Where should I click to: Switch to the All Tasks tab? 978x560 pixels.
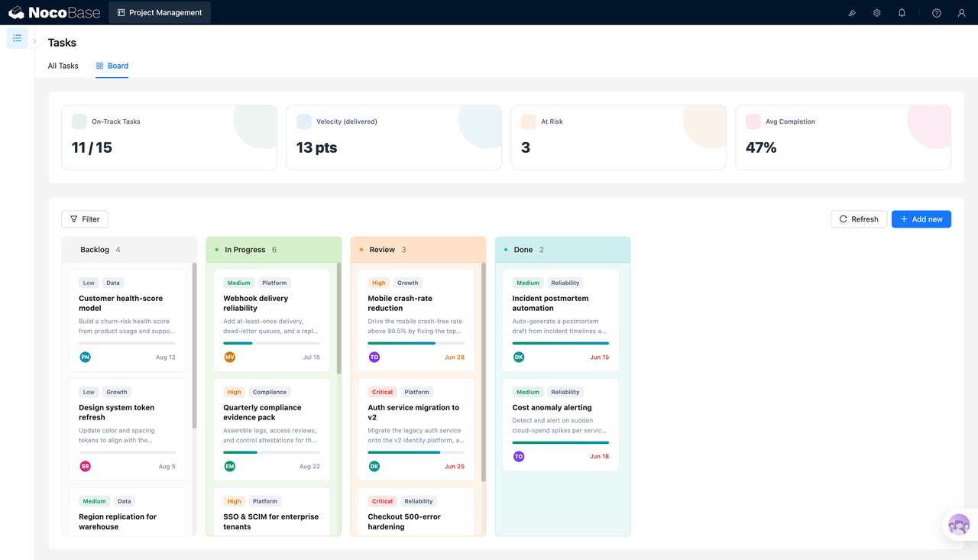[63, 66]
